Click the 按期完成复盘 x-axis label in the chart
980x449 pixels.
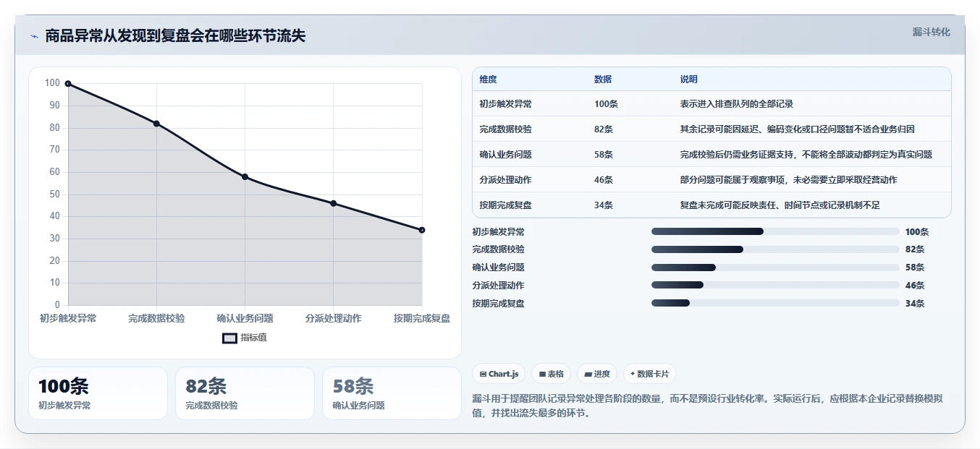coord(422,318)
